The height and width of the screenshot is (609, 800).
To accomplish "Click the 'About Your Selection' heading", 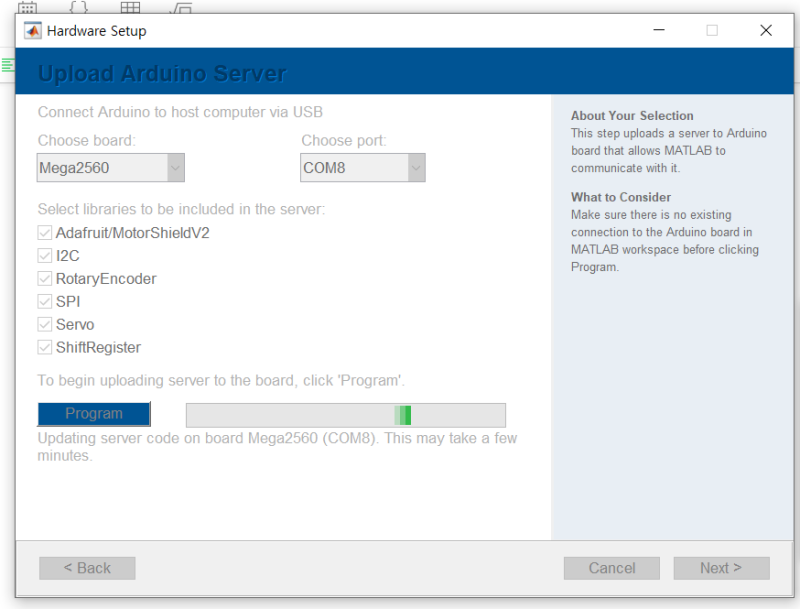I will [632, 116].
